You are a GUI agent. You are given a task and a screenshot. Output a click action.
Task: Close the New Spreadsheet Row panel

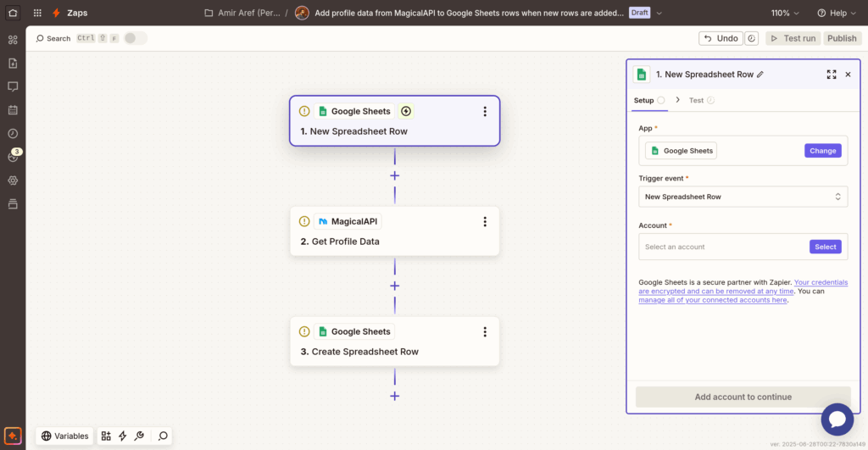point(848,75)
